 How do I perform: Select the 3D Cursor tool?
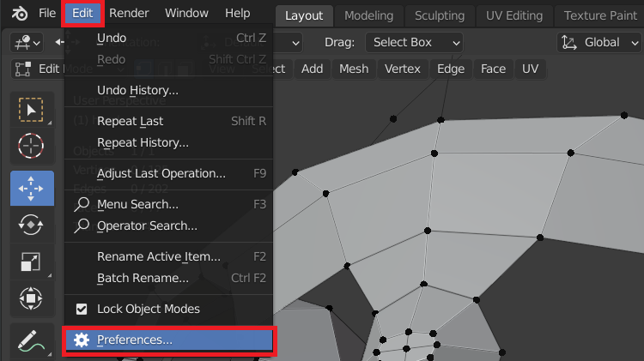tap(31, 146)
